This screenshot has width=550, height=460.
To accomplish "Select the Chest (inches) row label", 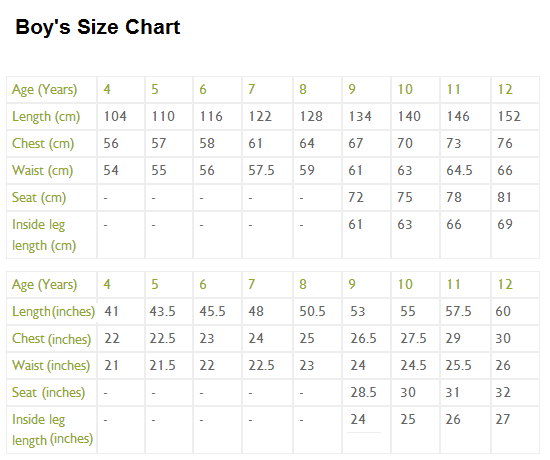I will [x=51, y=339].
